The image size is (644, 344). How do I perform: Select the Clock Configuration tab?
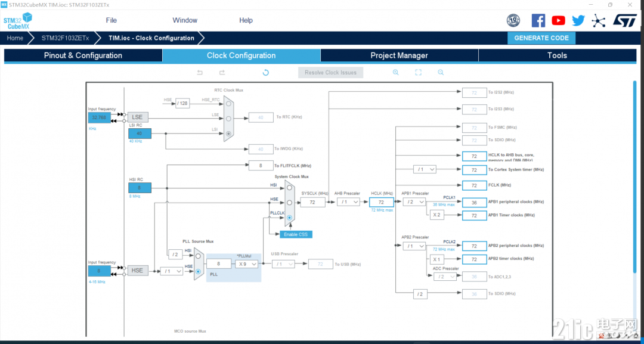click(241, 55)
